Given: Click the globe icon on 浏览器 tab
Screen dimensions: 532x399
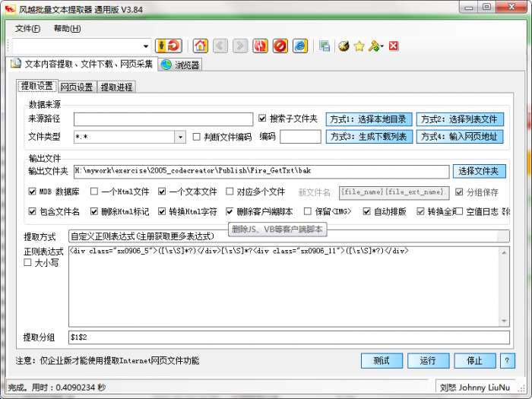Looking at the screenshot, I should (166, 65).
